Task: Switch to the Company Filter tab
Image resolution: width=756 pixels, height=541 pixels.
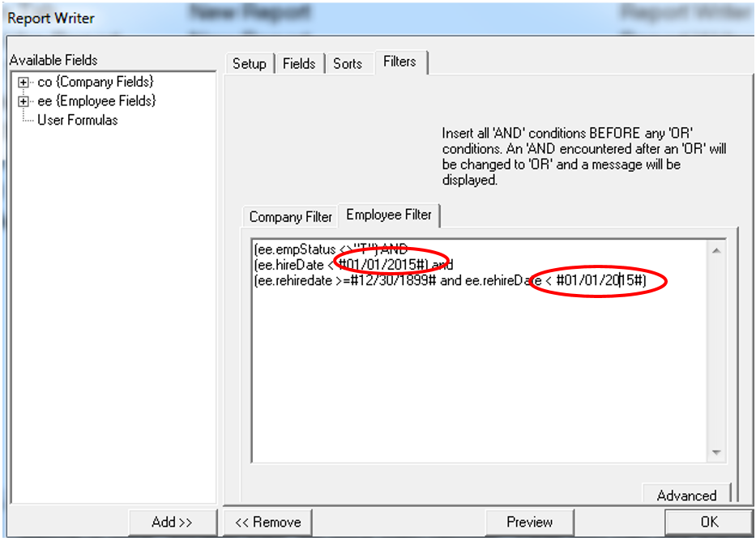Action: point(291,217)
